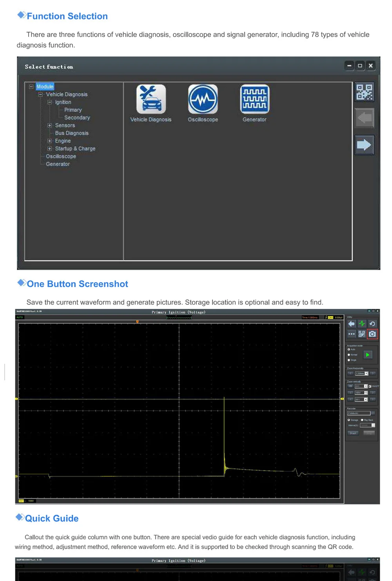Open the Oscilloscope function icon
Image resolution: width=392 pixels, height=581 pixels.
pos(203,99)
